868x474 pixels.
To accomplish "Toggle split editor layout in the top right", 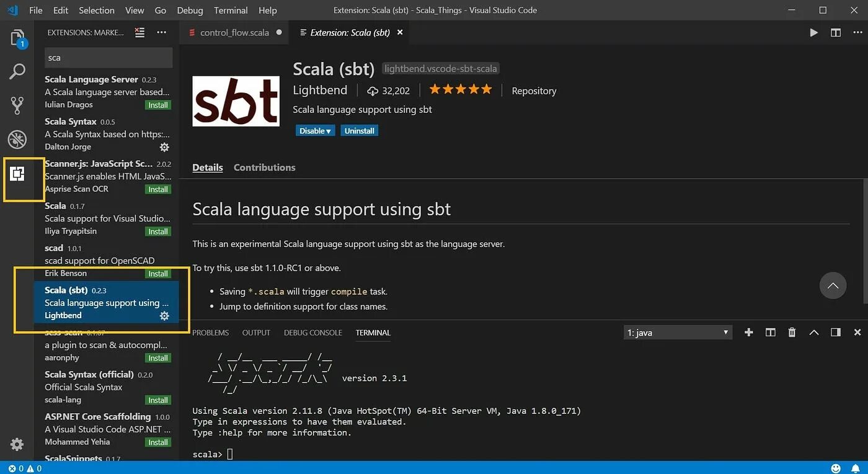I will click(x=836, y=32).
